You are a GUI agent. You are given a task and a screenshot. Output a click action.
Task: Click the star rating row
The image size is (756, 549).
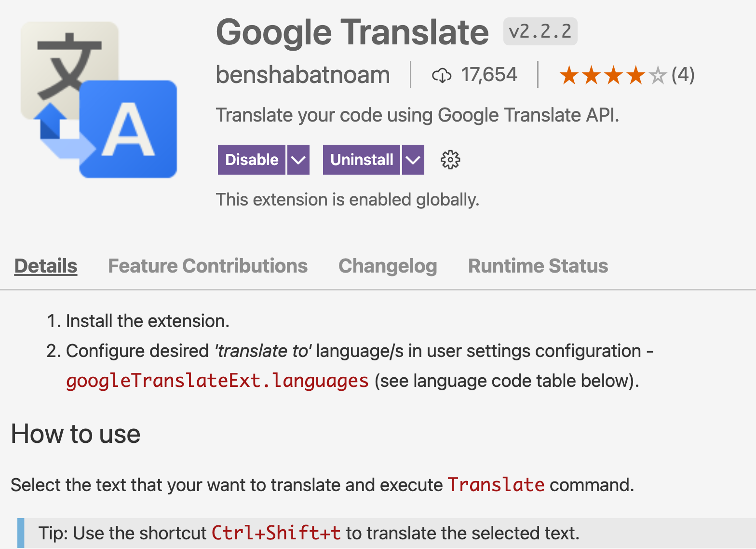coord(613,75)
